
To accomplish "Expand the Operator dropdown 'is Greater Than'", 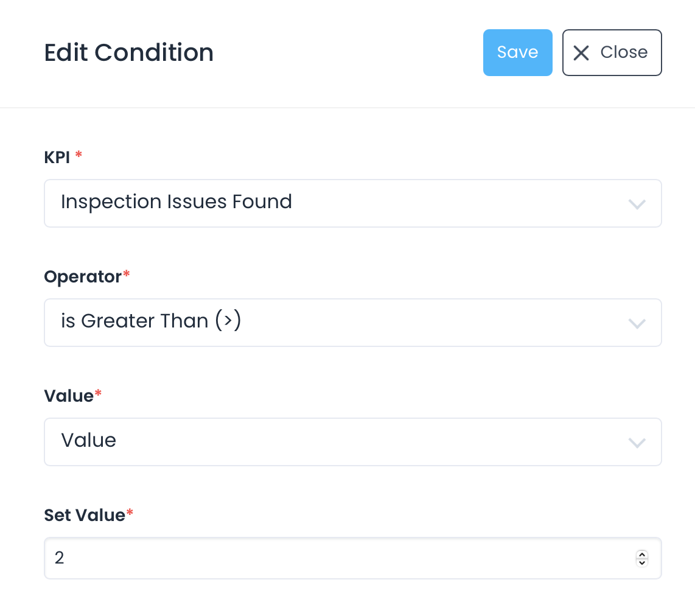I will [352, 323].
